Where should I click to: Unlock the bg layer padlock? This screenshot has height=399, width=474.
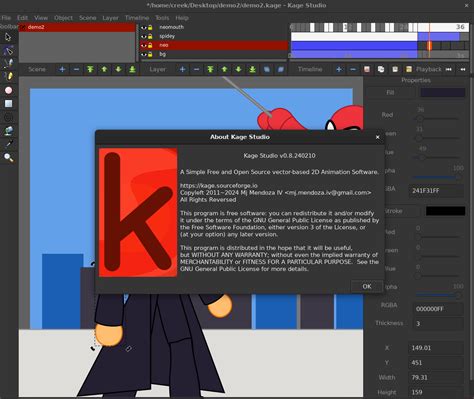click(x=150, y=54)
